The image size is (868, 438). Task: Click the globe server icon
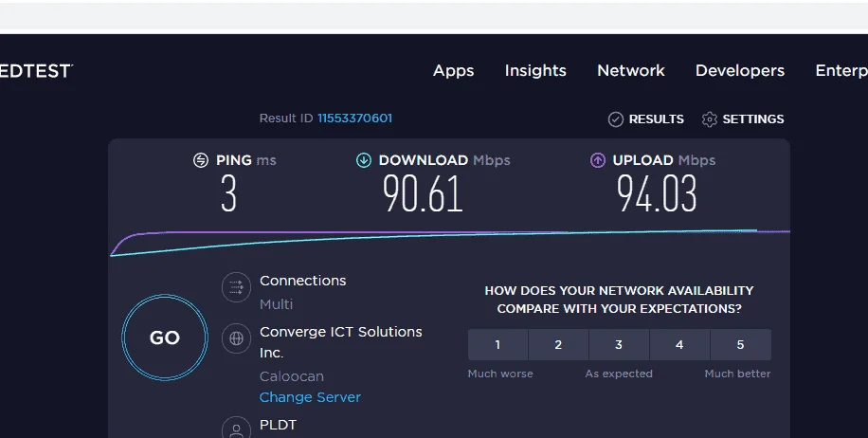click(236, 338)
